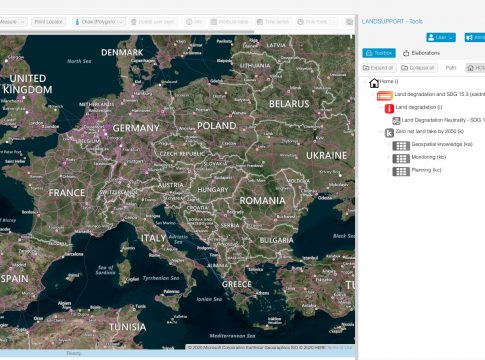Switch to the Elaborations tab

[421, 53]
